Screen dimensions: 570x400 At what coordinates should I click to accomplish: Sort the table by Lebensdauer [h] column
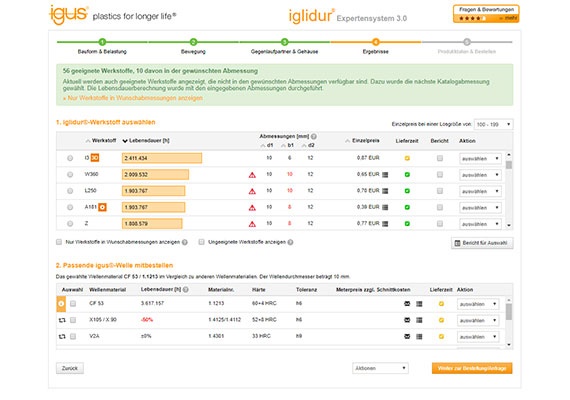146,141
